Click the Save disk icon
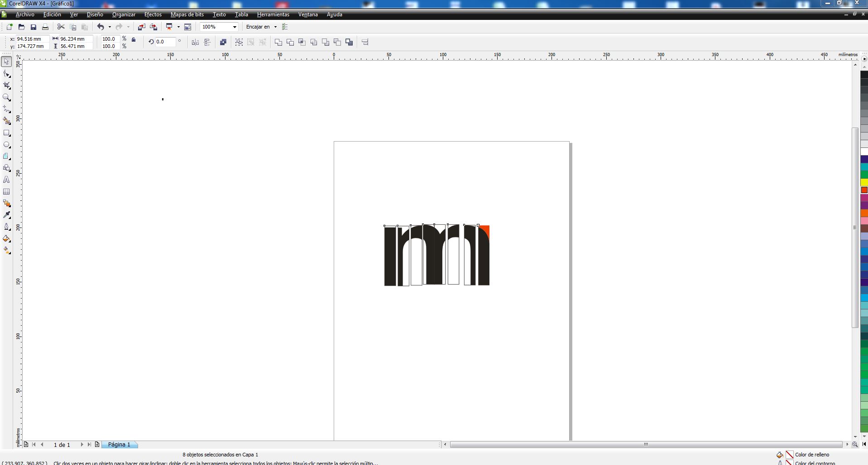This screenshot has height=465, width=868. pos(33,27)
